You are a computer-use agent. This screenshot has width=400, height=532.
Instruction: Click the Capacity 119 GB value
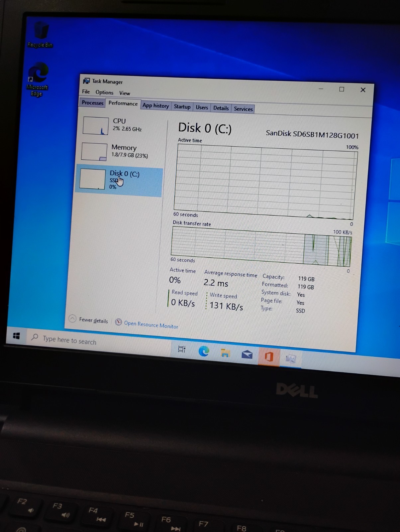tap(306, 279)
